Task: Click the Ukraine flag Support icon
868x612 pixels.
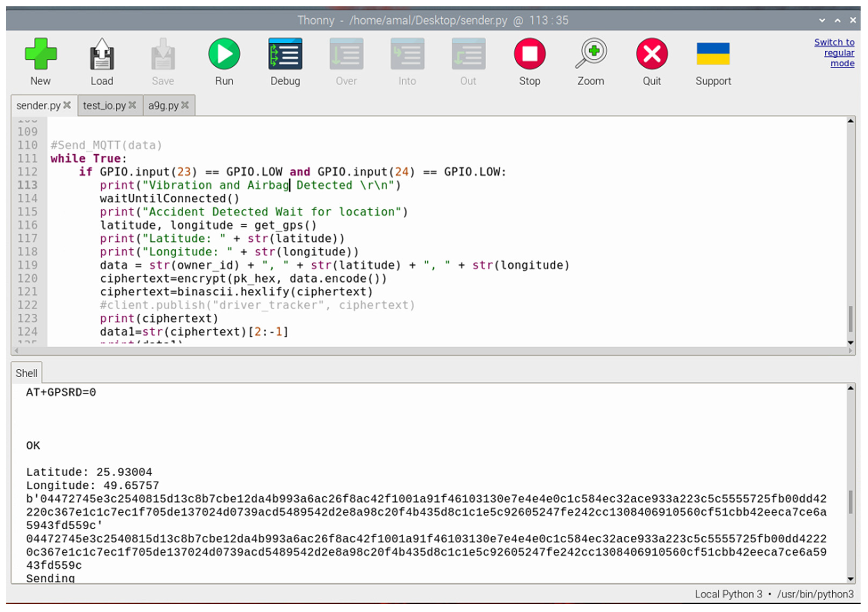Action: pyautogui.click(x=713, y=54)
